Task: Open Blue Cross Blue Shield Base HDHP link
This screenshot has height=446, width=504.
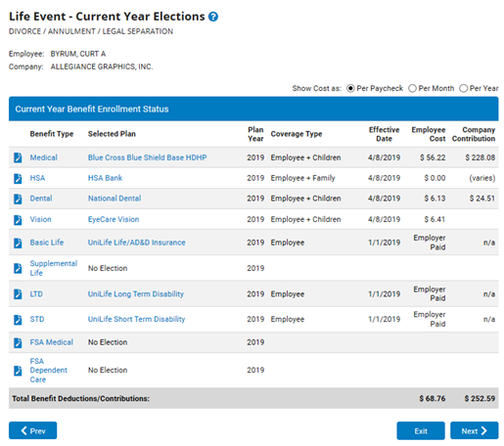Action: [x=147, y=157]
